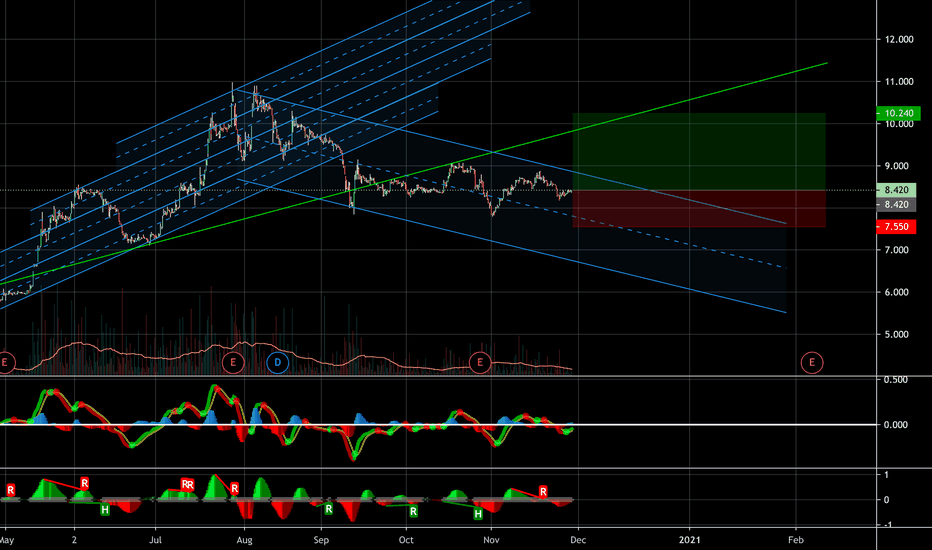932x550 pixels.
Task: Click the 12.000 price axis label
Action: 899,39
